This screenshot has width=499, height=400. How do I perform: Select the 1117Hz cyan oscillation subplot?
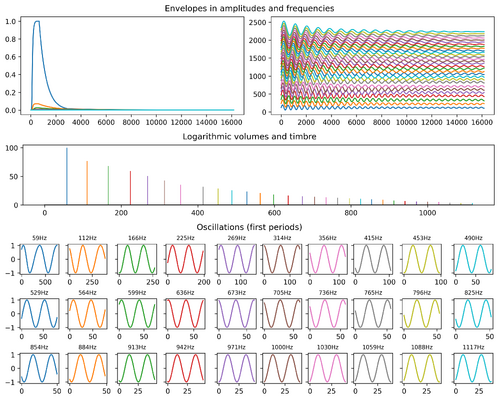tap(473, 368)
